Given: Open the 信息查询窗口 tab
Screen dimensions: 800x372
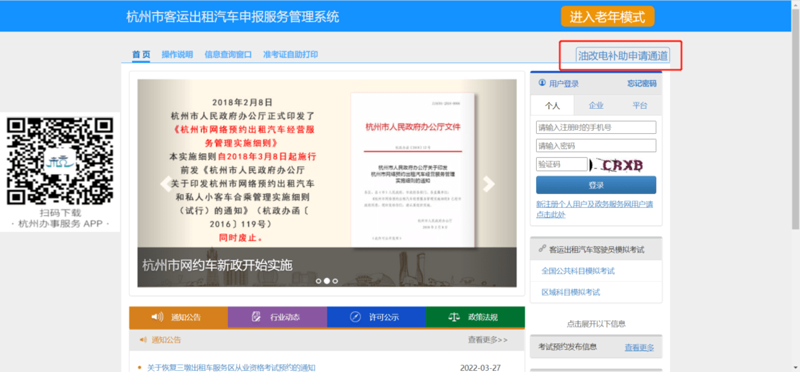Looking at the screenshot, I should coord(228,55).
